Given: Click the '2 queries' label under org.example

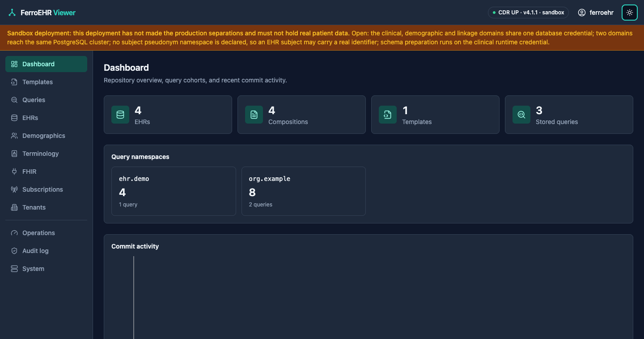Looking at the screenshot, I should pos(261,205).
